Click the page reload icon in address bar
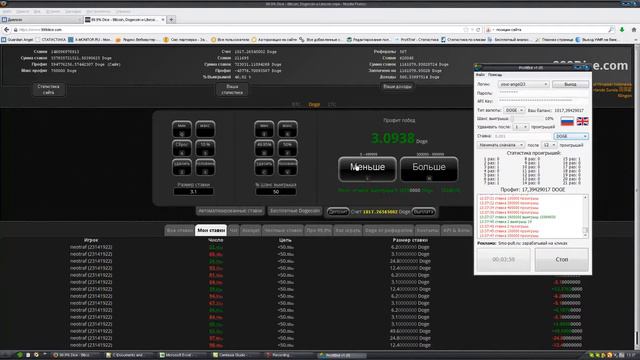This screenshot has height=360, width=640. [478, 30]
